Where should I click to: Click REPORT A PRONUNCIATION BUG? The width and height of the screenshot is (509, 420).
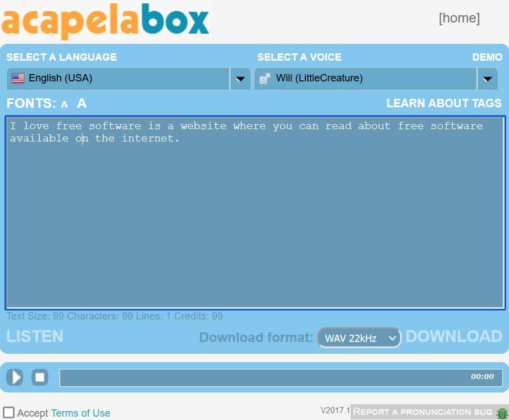422,412
